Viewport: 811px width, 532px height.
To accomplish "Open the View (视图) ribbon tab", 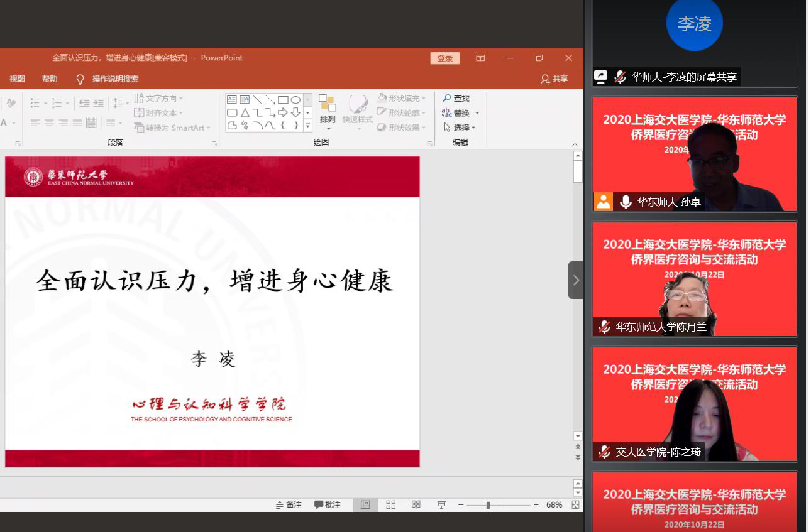I will click(x=18, y=79).
